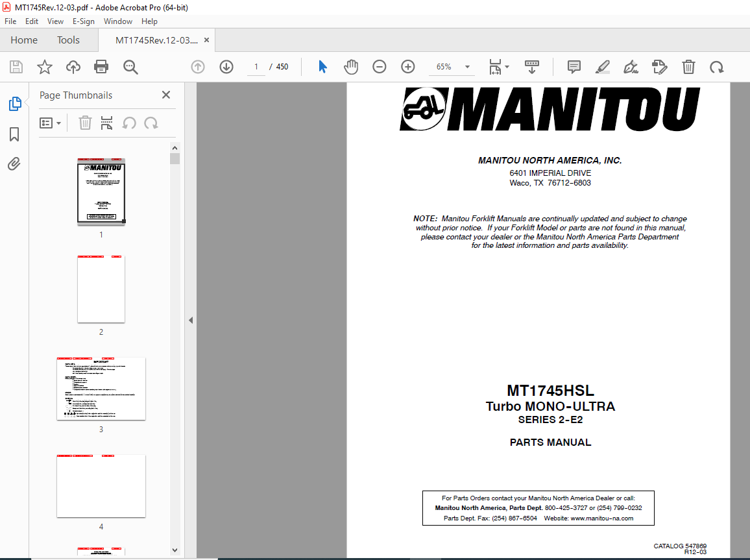Viewport: 750px width, 560px height.
Task: Upload file to cloud icon
Action: pyautogui.click(x=73, y=67)
